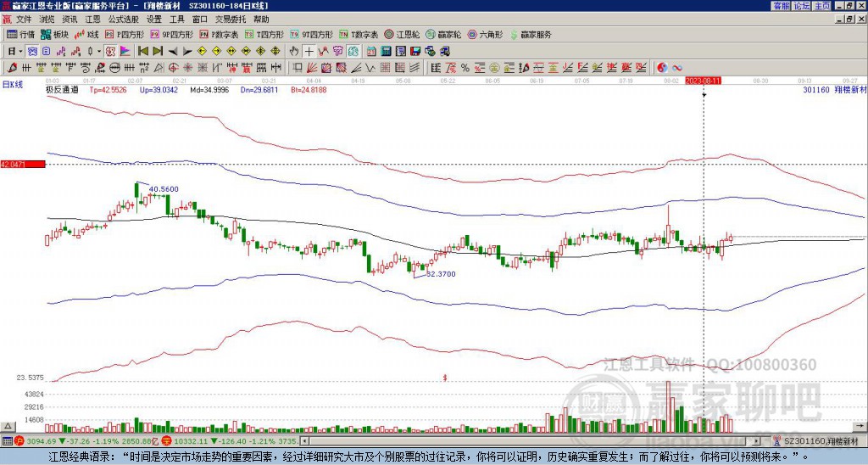868x465 pixels.
Task: Open the T数字表 tool
Action: coord(359,34)
